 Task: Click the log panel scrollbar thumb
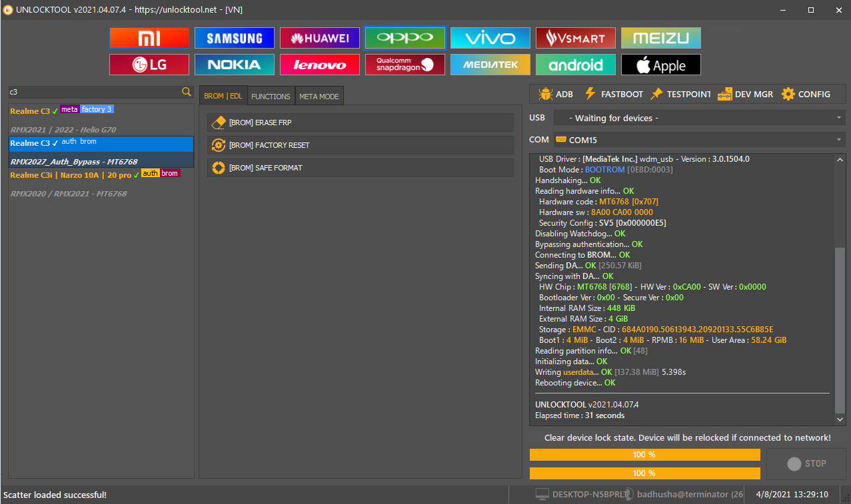coord(840,330)
